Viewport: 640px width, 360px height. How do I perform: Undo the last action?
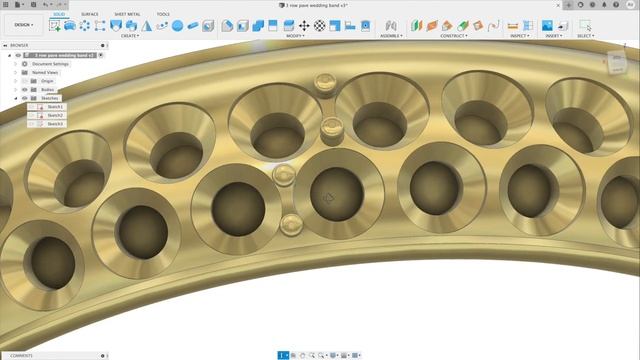click(x=46, y=5)
